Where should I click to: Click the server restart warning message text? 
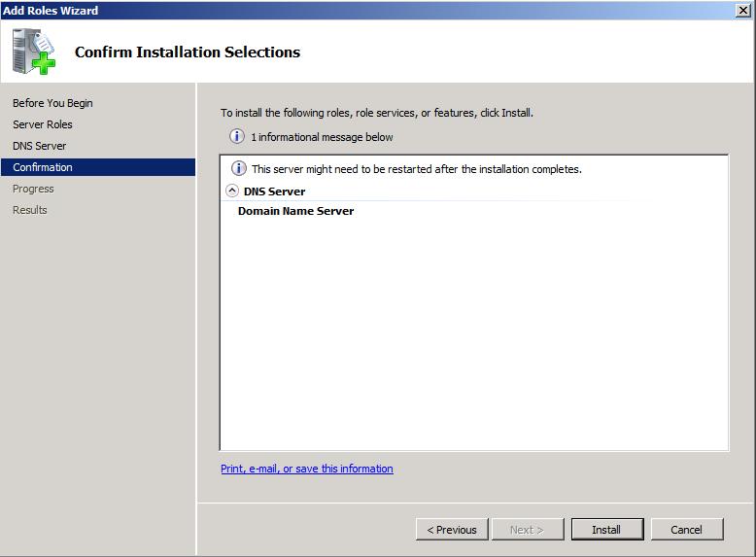click(x=417, y=169)
